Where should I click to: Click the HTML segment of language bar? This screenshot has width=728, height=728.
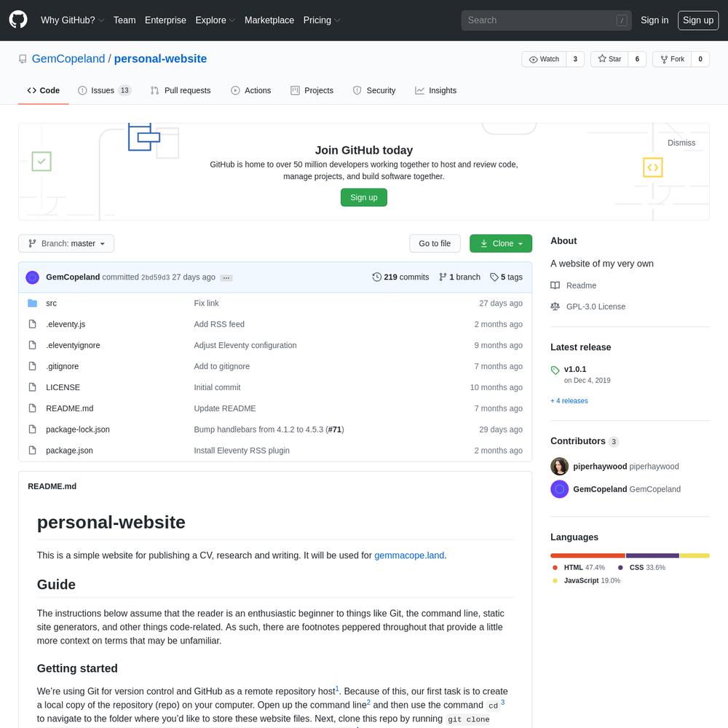587,555
